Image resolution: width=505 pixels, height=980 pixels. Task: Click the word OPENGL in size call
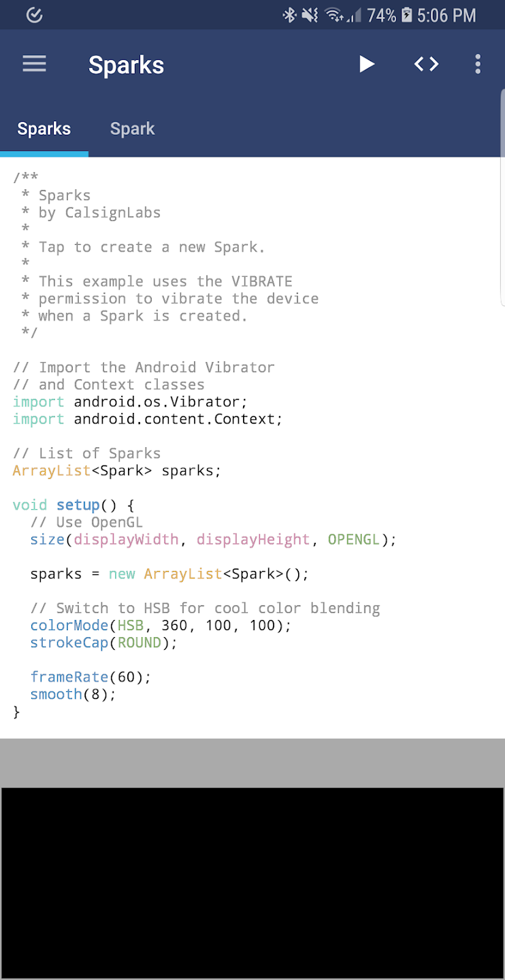click(x=353, y=540)
